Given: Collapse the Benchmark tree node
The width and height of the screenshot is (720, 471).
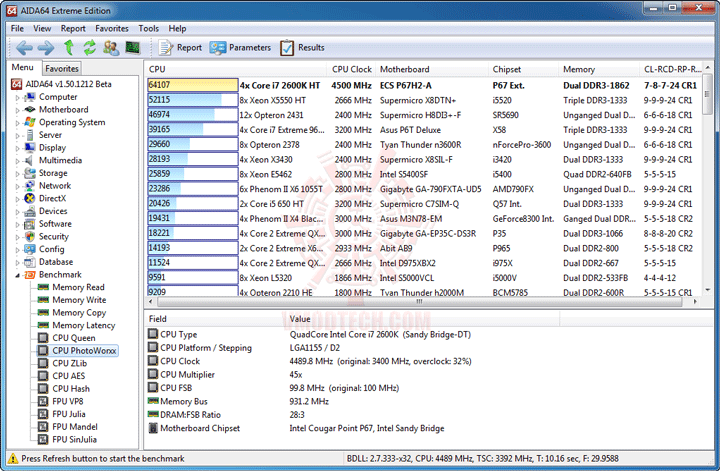Looking at the screenshot, I should 17,274.
